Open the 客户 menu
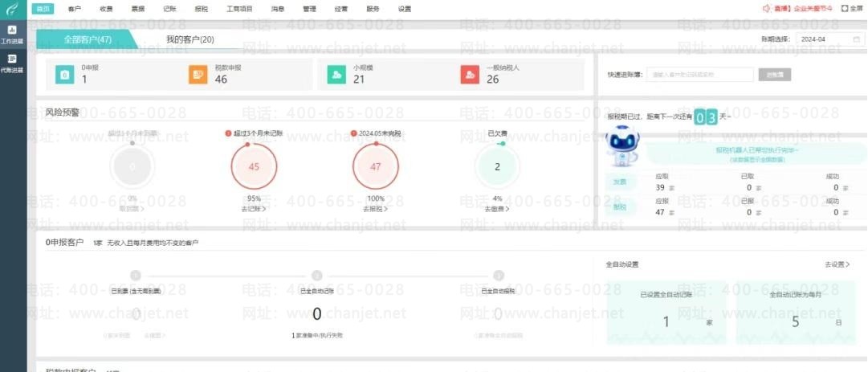This screenshot has width=868, height=372. [75, 9]
